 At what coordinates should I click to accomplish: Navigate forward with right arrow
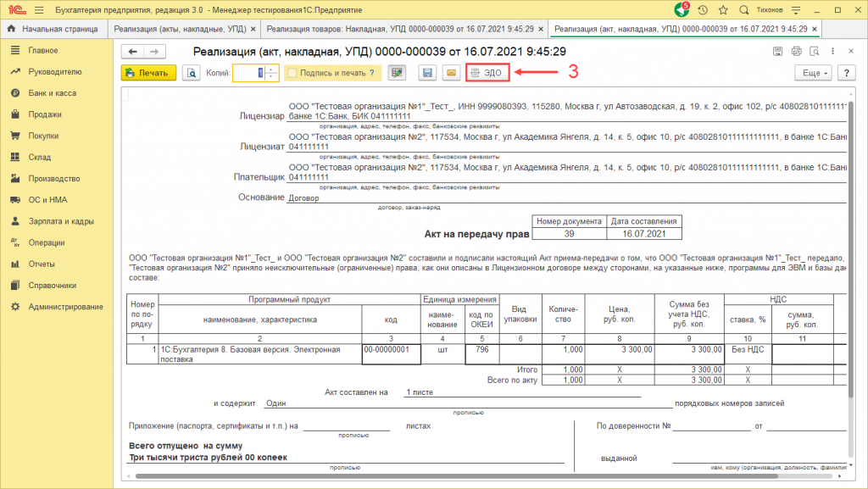[x=154, y=52]
